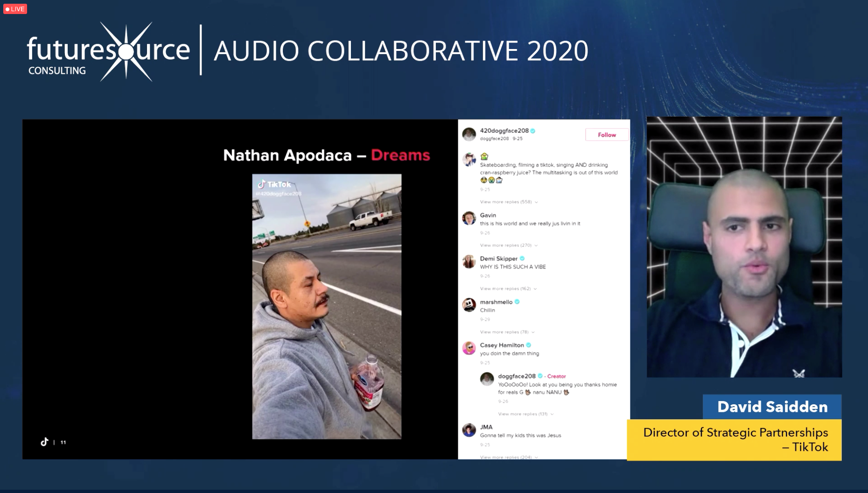
Task: Click JMA's commenter avatar
Action: [469, 430]
